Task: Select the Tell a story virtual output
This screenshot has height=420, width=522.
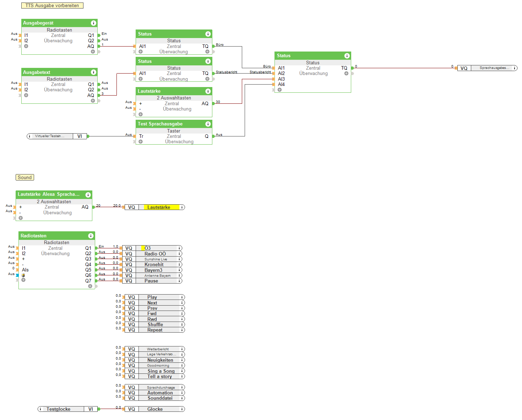Action: tap(155, 376)
